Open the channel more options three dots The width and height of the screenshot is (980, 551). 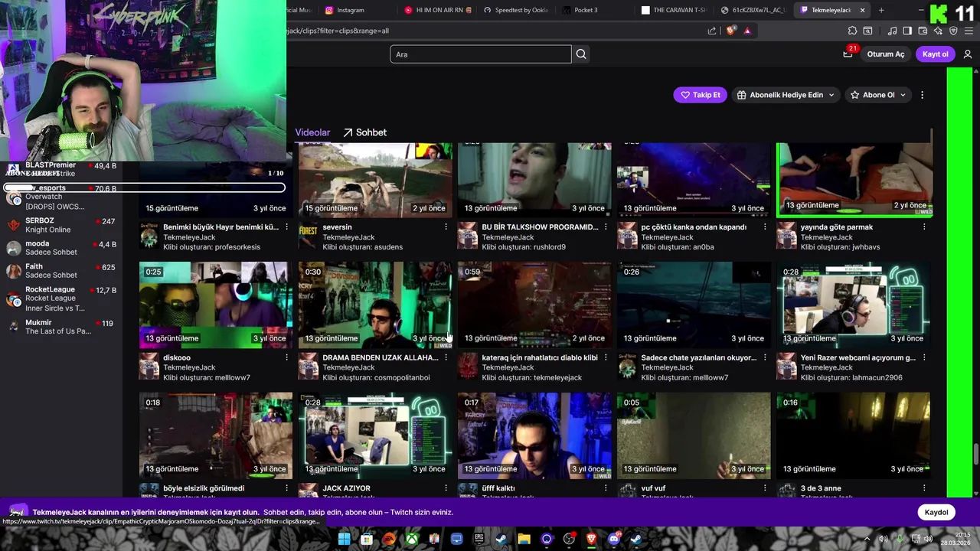[x=922, y=95]
